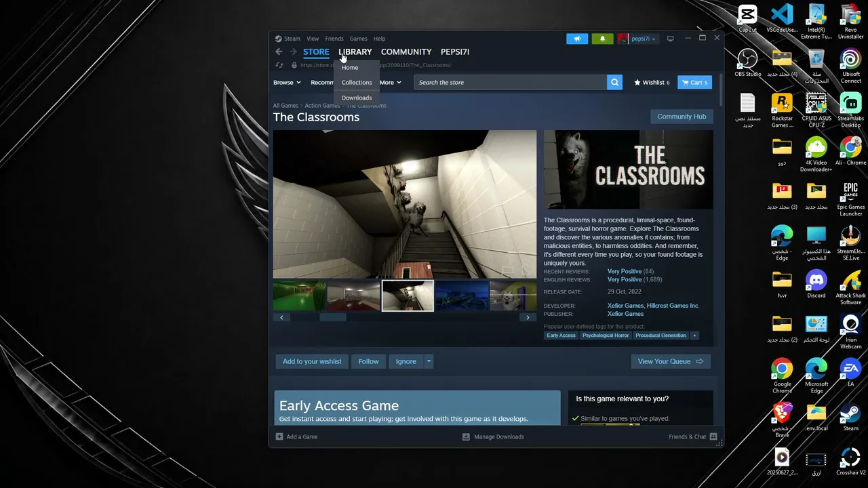868x488 pixels.
Task: Open the View menu
Action: pyautogui.click(x=313, y=39)
